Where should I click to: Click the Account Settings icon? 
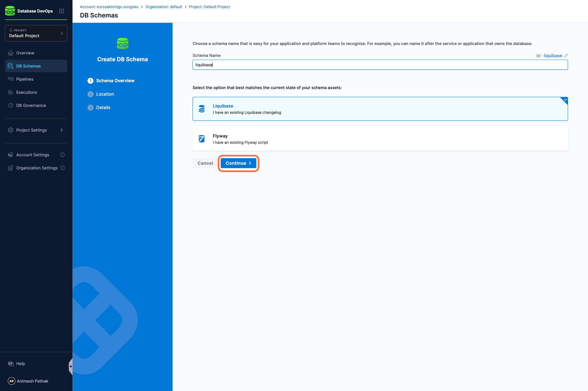pos(11,155)
